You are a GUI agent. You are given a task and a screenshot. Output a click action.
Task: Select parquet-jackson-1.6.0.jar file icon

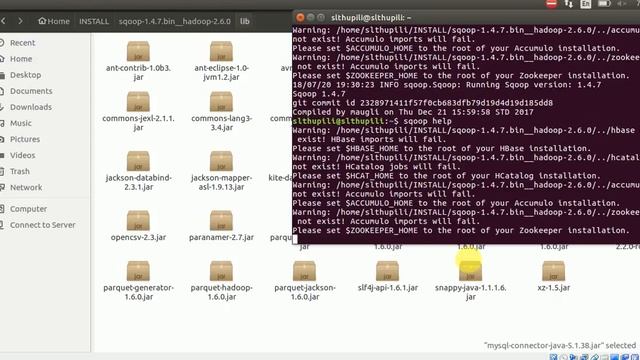coord(304,271)
